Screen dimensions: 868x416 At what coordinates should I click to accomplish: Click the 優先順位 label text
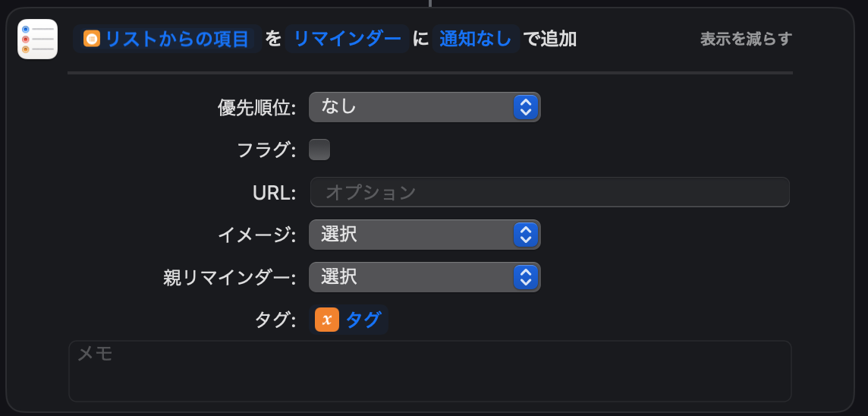point(256,107)
